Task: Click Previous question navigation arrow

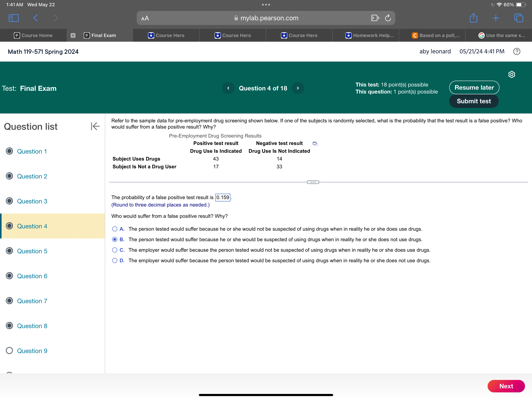Action: [228, 88]
